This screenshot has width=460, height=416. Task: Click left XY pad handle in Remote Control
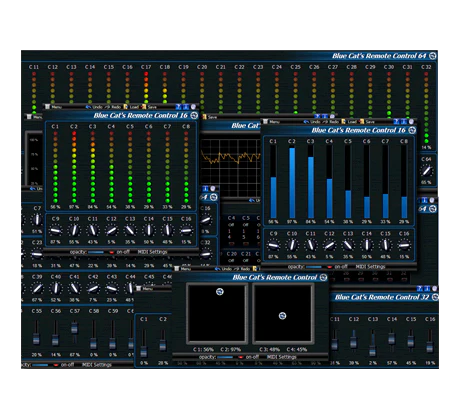(x=220, y=292)
